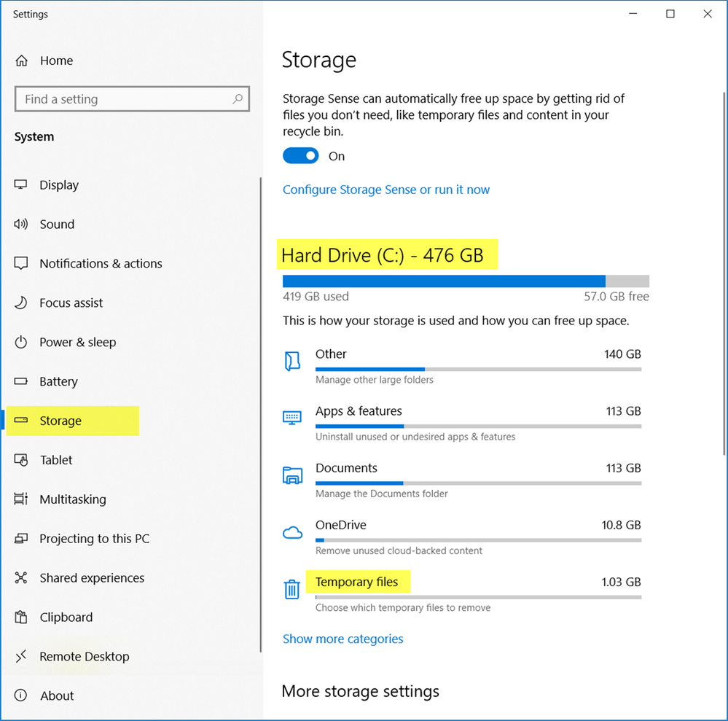Click the search magnifier icon
728x721 pixels.
[x=238, y=98]
